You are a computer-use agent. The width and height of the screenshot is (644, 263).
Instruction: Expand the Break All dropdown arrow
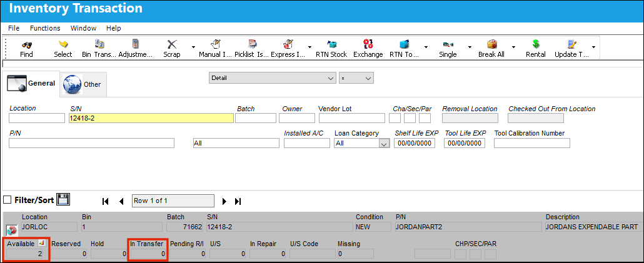pos(513,47)
